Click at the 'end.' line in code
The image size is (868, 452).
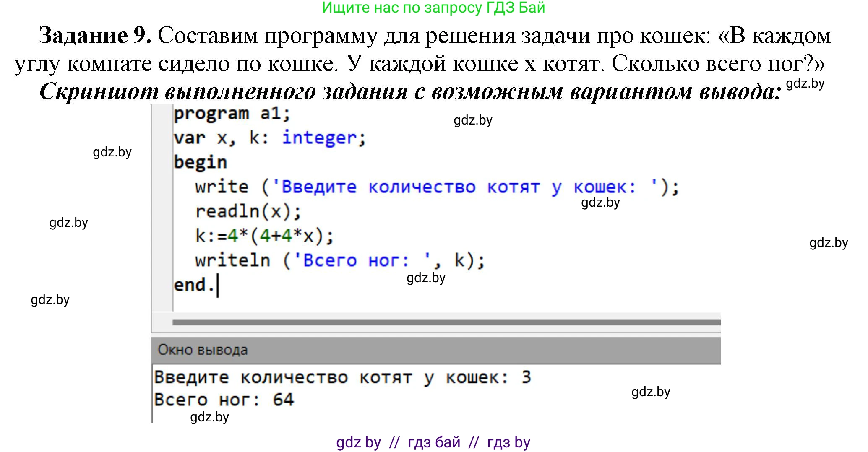194,285
